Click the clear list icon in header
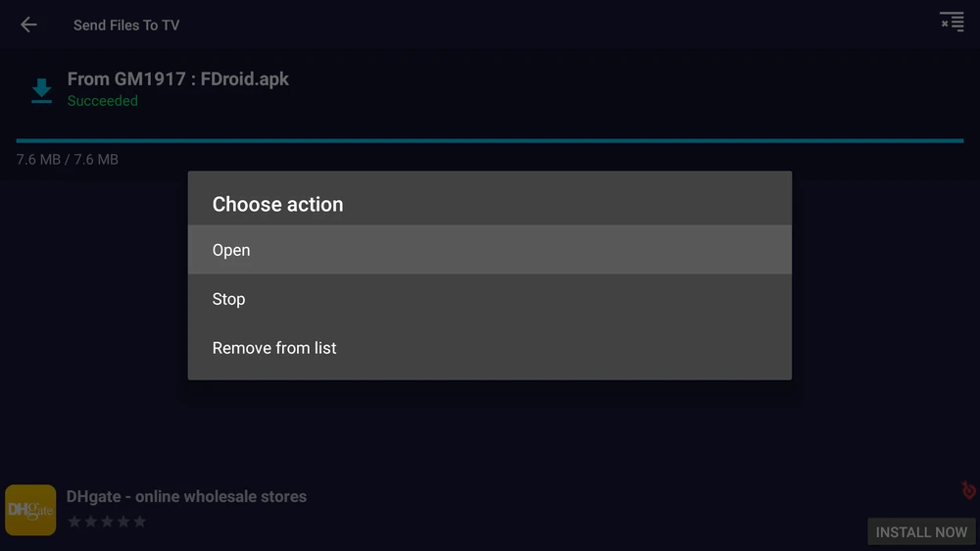Image resolution: width=980 pixels, height=551 pixels. pyautogui.click(x=952, y=22)
